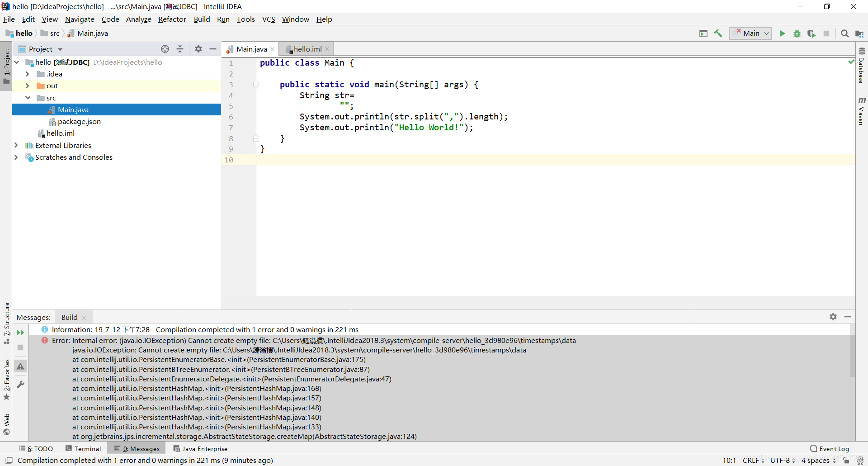Toggle the Terminal tool window
Viewport: 868px width, 466px height.
(x=83, y=448)
